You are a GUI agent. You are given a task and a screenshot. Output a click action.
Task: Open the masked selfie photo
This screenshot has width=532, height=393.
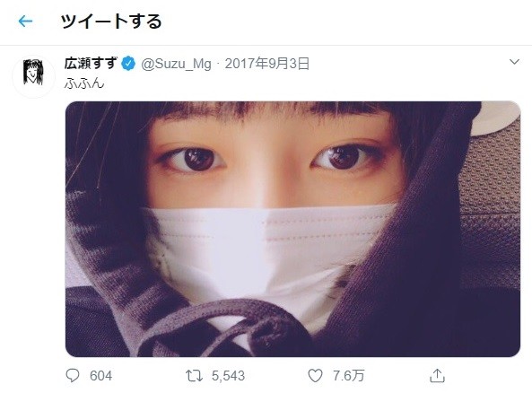tap(292, 229)
